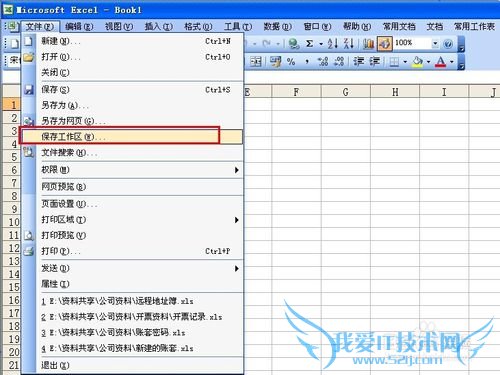The image size is (500, 375).
Task: Toggle the Drawing toolbar icon
Action: pos(385,44)
